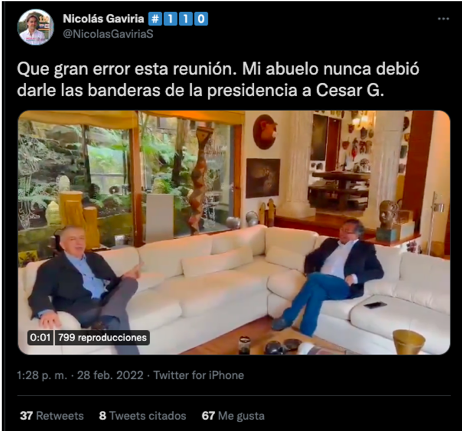View the 37 Retweets list

52,416
